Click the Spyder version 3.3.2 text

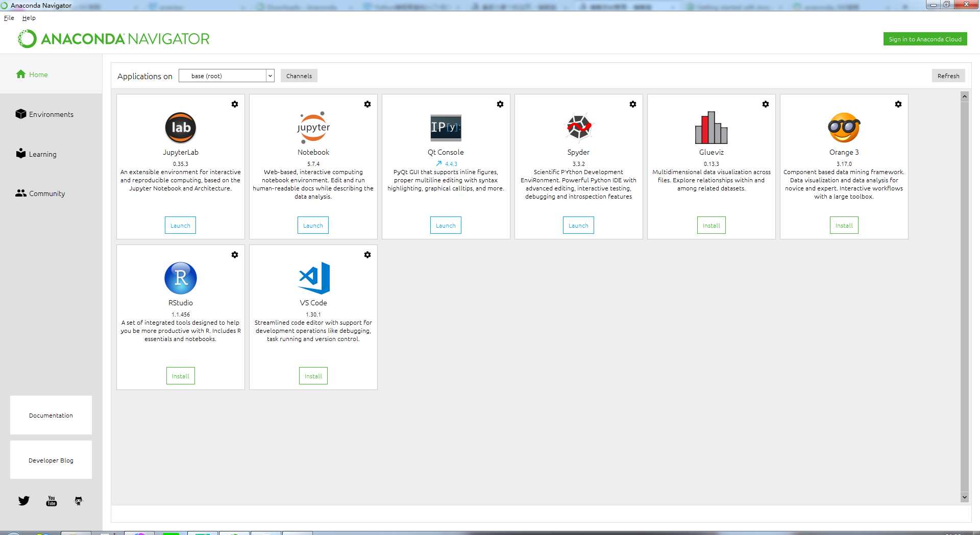[x=578, y=164]
